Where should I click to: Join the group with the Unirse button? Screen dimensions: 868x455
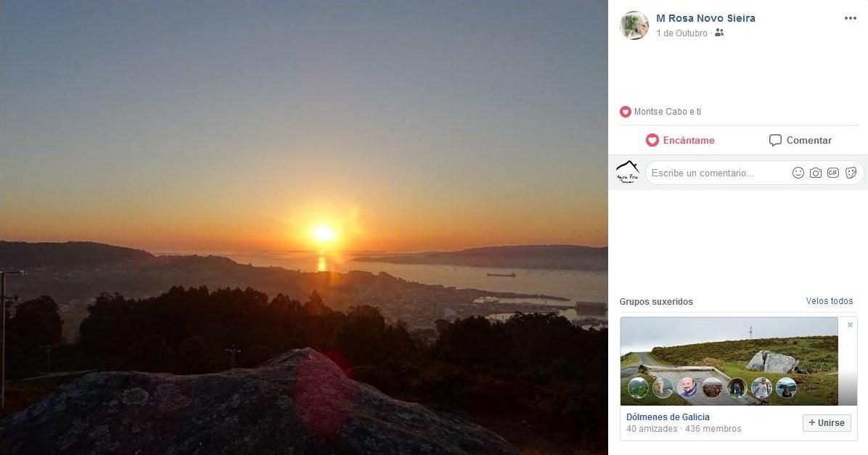coord(827,423)
